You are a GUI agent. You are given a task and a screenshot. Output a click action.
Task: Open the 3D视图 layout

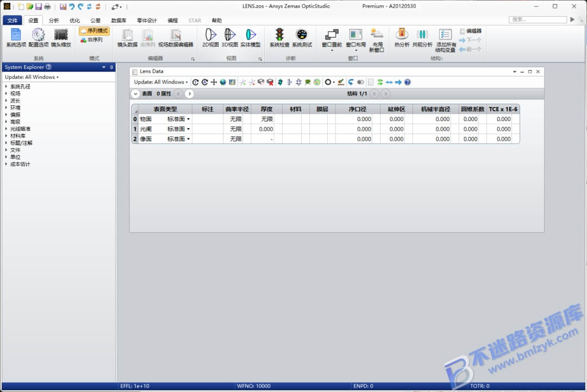(230, 37)
